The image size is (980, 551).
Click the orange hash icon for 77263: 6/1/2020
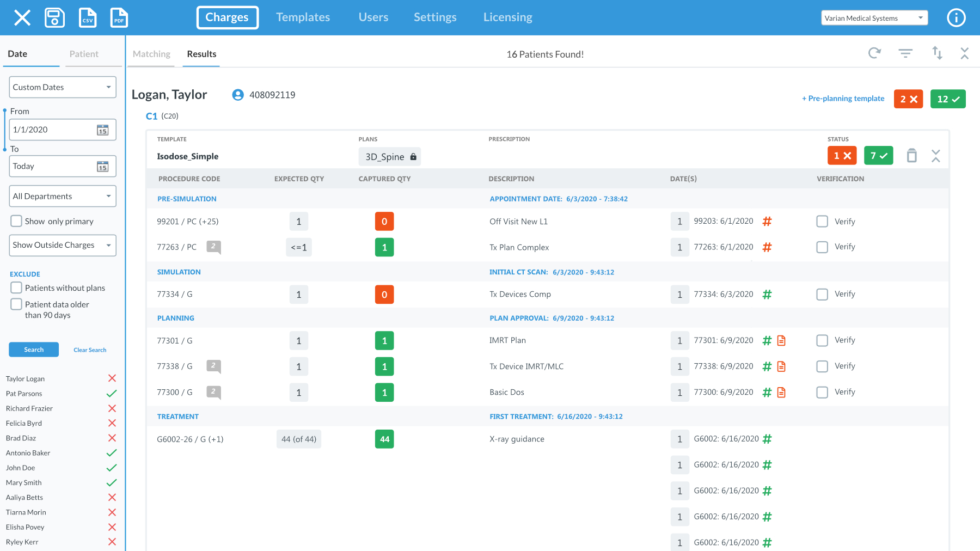[767, 247]
